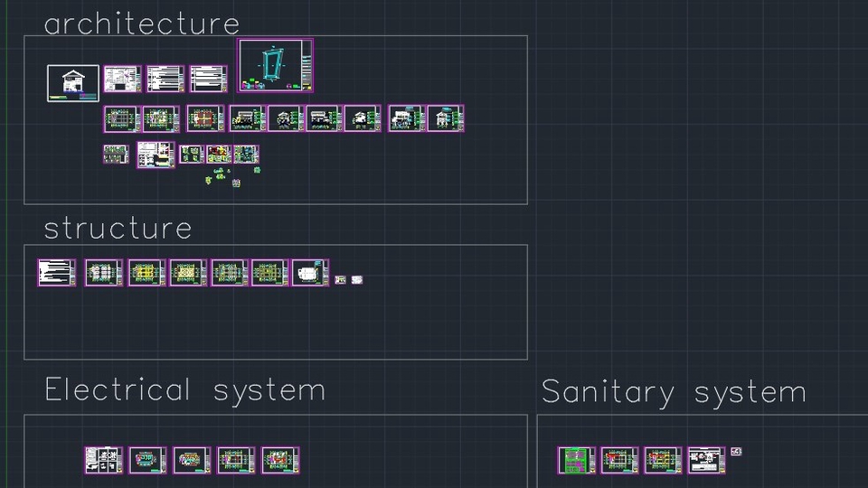Image resolution: width=868 pixels, height=488 pixels.
Task: Select the 'architecture' section title text
Action: 142,23
